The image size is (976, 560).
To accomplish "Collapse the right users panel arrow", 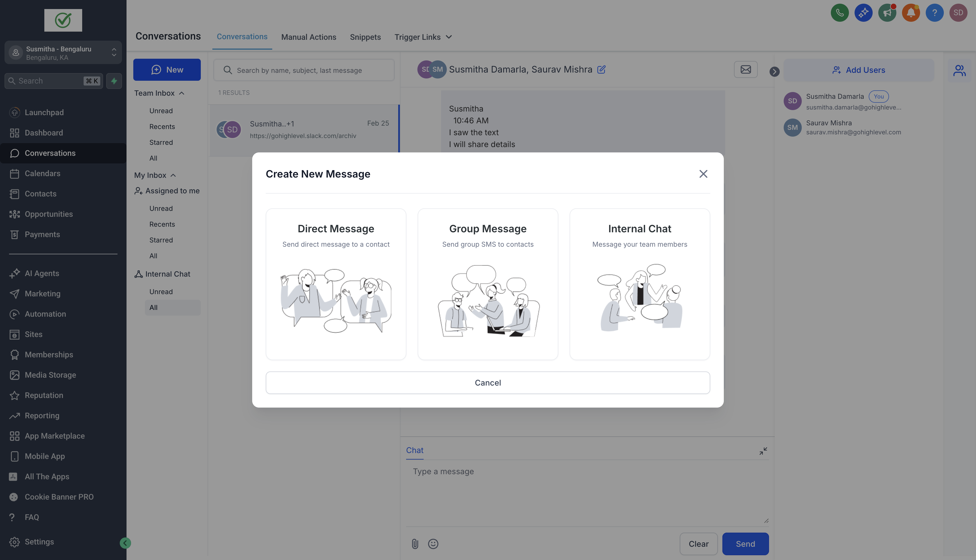I will tap(774, 71).
